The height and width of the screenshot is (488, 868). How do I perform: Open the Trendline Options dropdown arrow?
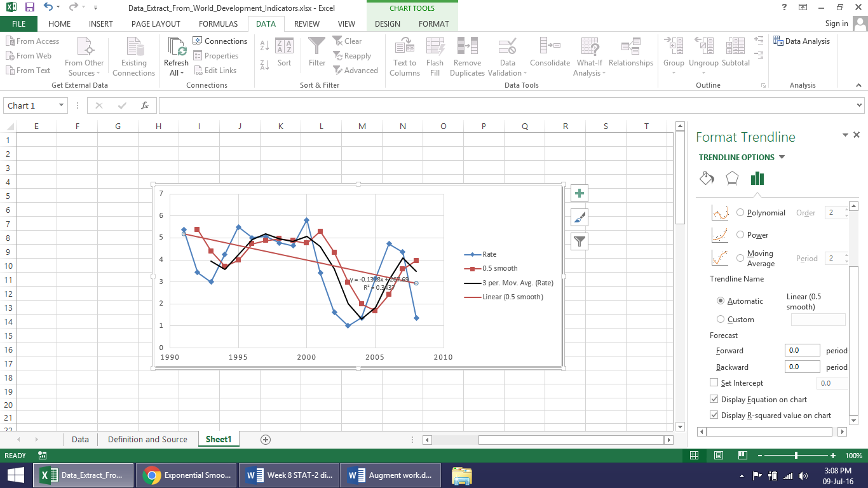coord(782,158)
